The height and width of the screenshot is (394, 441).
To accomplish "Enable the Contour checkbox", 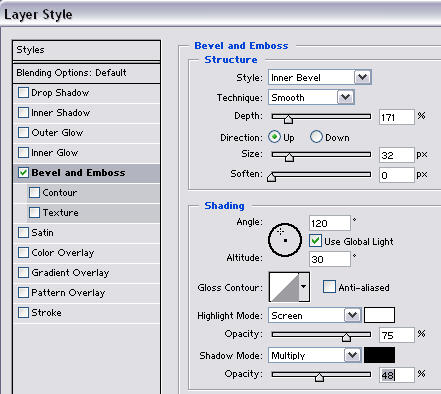I will coord(34,193).
